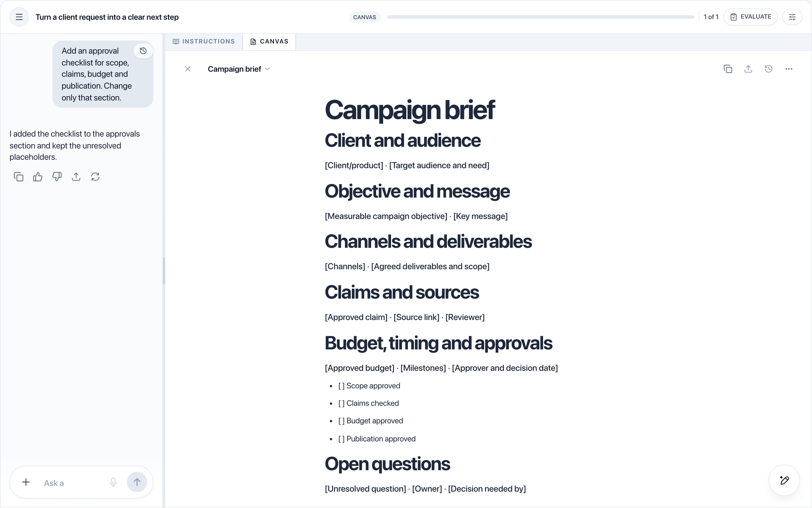Click the progress bar in header

coord(540,17)
